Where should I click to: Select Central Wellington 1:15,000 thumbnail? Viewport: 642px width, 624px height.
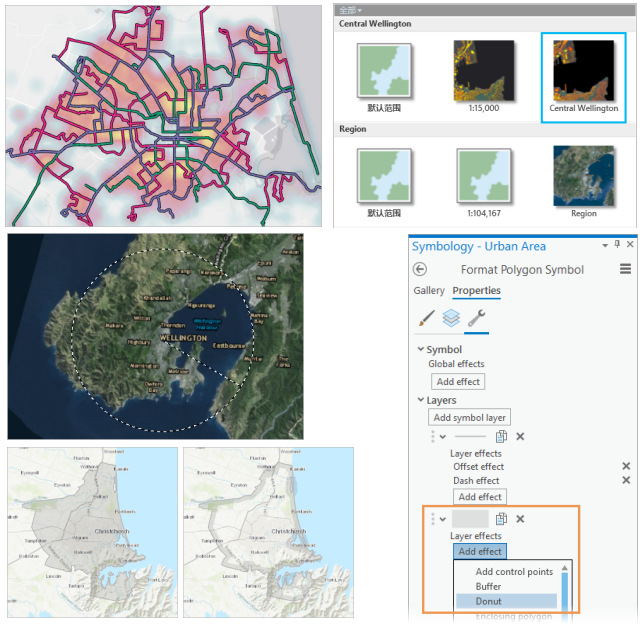[484, 70]
